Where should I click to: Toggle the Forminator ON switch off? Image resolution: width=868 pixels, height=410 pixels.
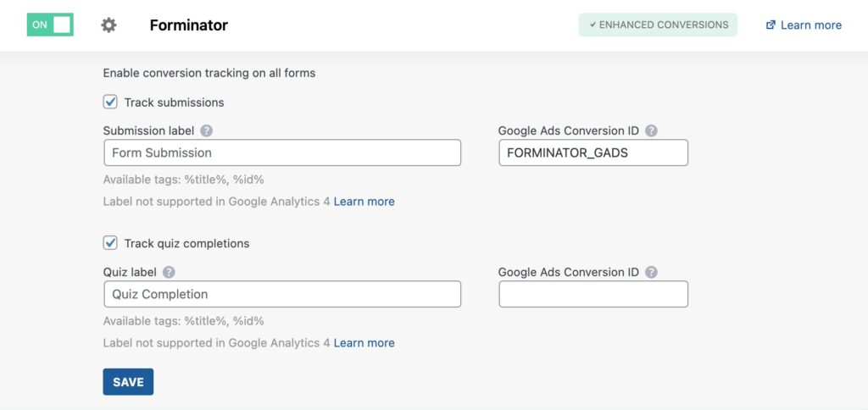[50, 25]
